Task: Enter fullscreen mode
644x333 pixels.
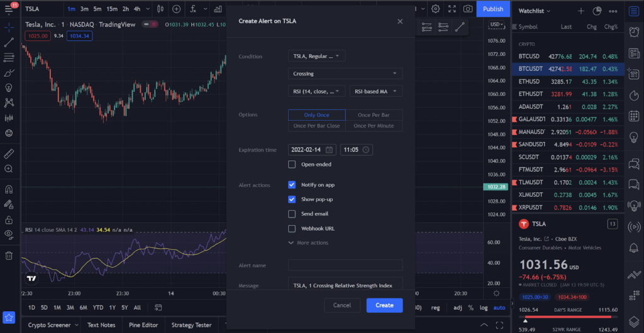Action: pos(452,9)
